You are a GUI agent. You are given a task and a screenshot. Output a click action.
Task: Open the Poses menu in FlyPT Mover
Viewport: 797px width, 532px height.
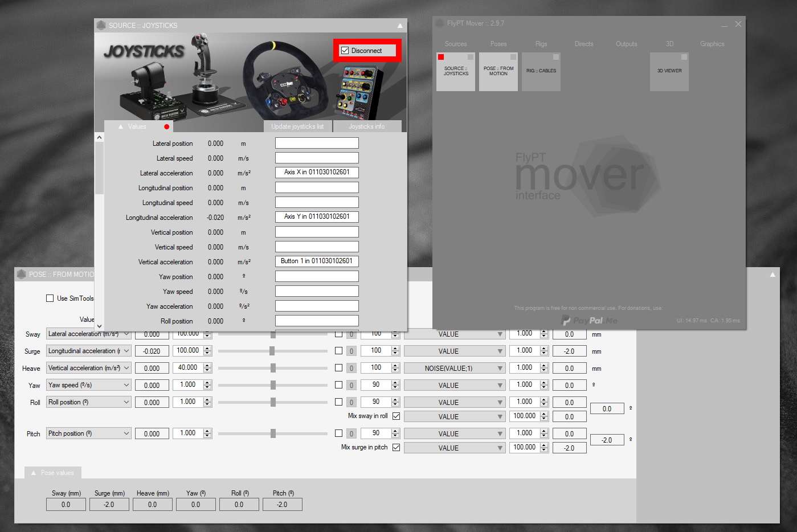click(498, 44)
